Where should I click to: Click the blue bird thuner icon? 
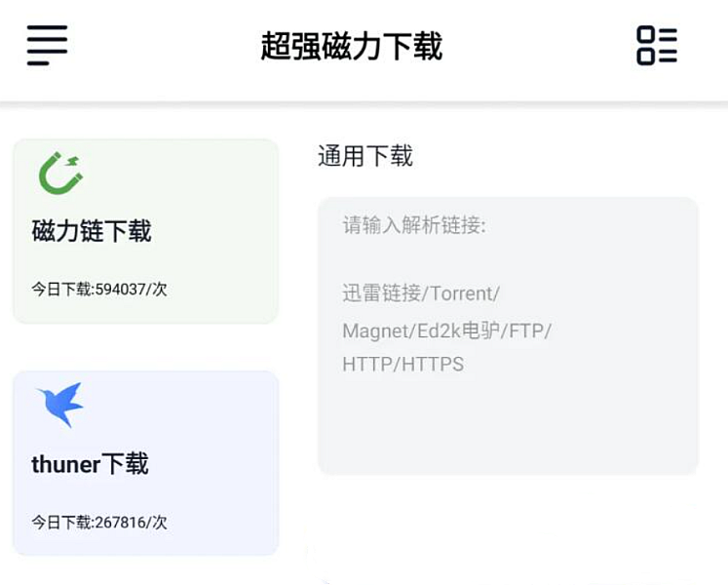[60, 404]
